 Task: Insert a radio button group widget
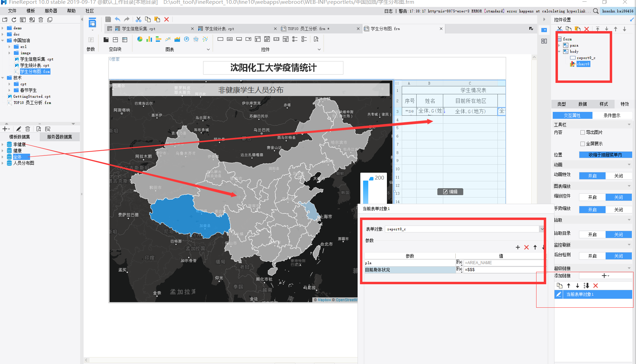click(x=295, y=39)
